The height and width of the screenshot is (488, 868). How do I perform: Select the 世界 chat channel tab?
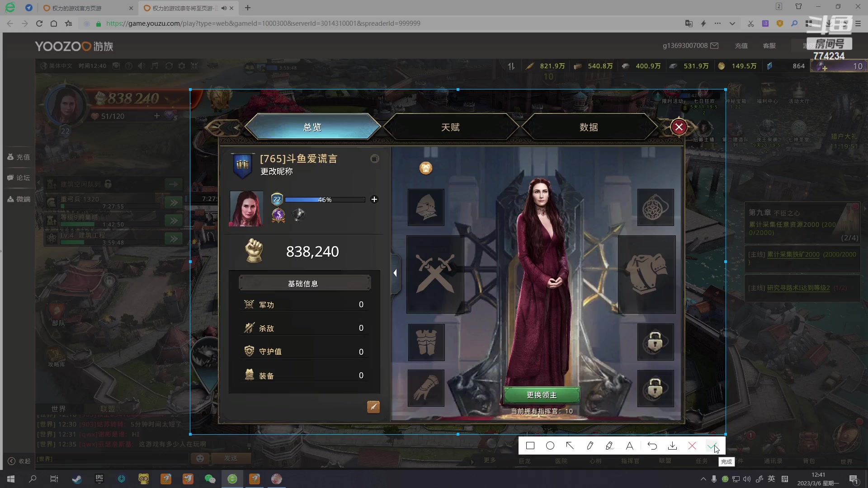(58, 408)
